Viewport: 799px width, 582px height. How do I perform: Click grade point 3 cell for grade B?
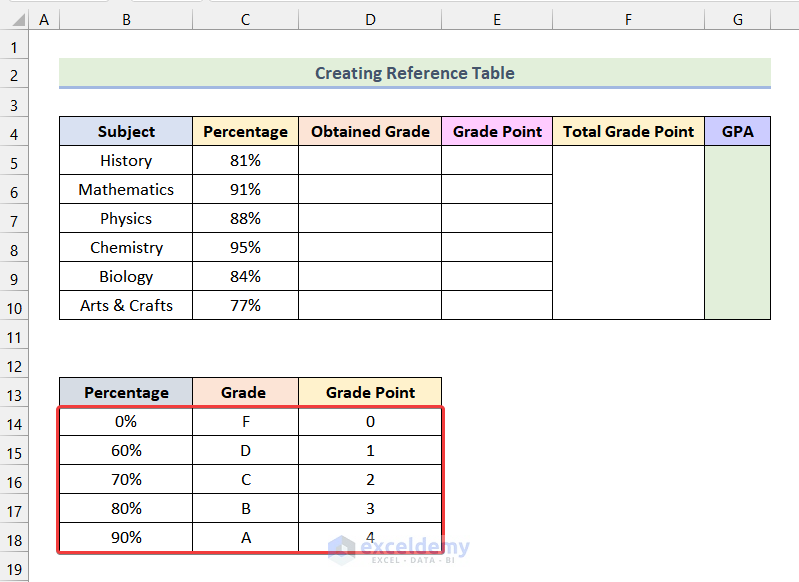coord(370,509)
